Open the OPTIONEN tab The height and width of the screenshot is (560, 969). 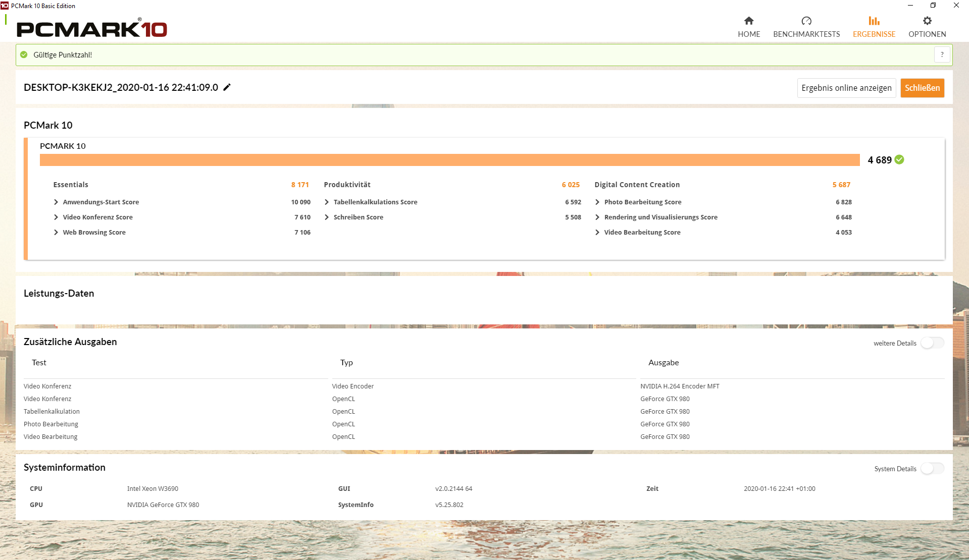pos(927,27)
